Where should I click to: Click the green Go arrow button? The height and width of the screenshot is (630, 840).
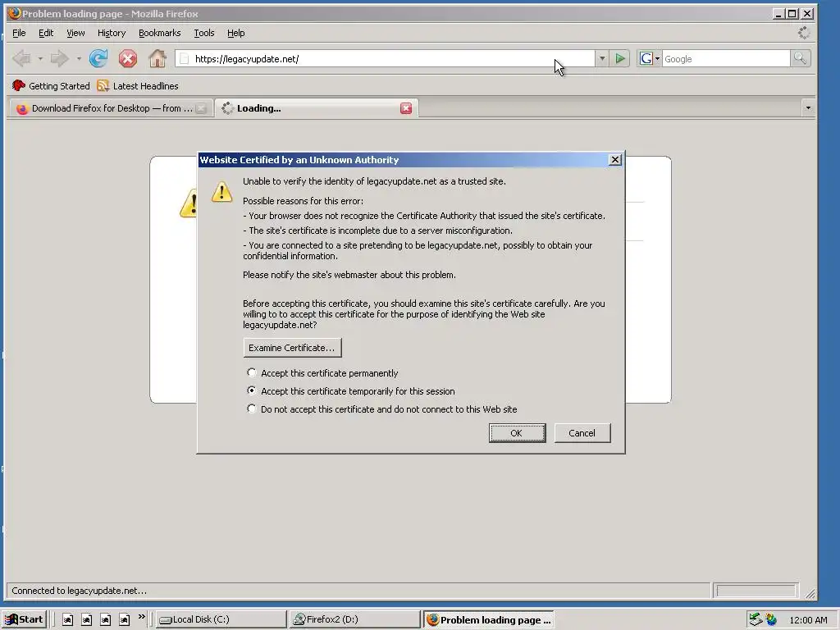click(x=620, y=58)
